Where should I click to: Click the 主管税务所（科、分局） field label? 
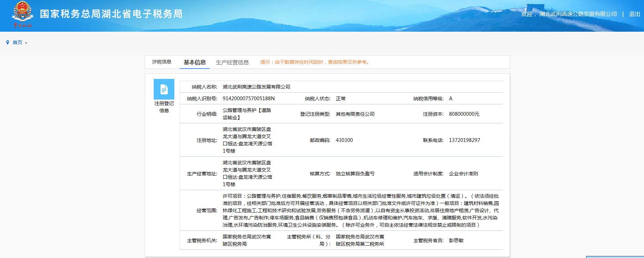click(x=309, y=240)
